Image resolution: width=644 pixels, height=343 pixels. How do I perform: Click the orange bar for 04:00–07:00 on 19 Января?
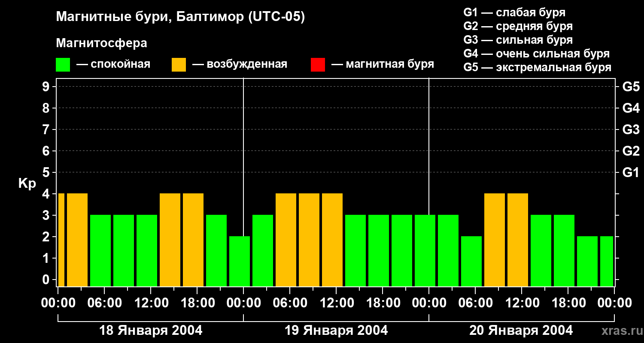click(286, 240)
